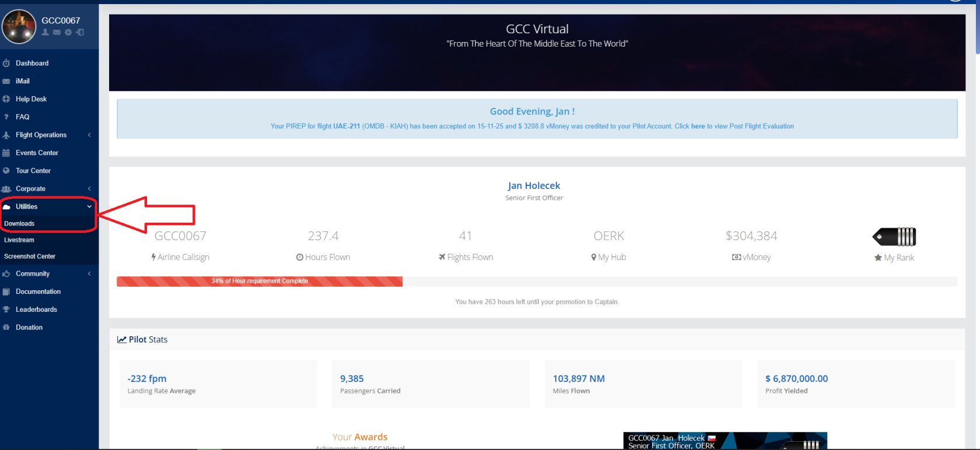Click the UAE-211 flight text
This screenshot has height=450, width=980.
pos(346,126)
